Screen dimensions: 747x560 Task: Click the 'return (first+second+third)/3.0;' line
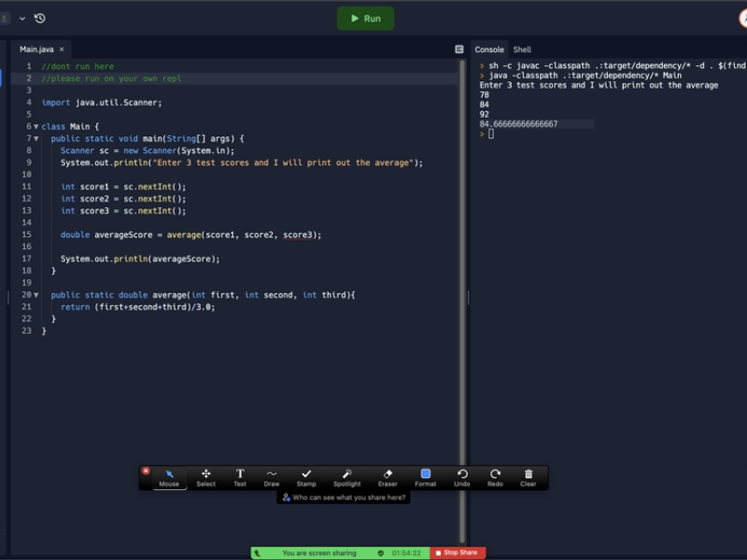(x=137, y=307)
